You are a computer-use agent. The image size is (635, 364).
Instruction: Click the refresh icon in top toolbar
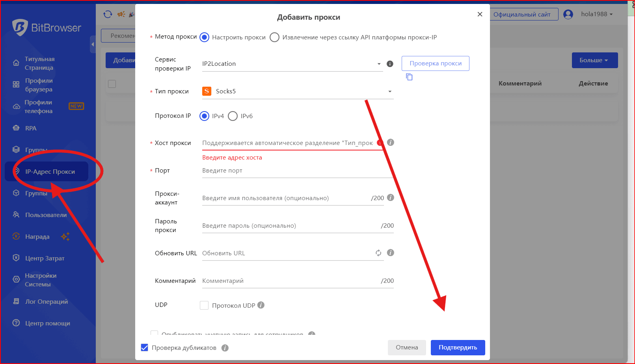[x=108, y=15]
